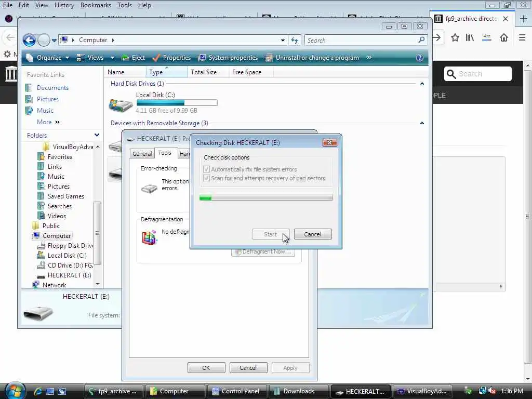The image size is (532, 399).
Task: Open Firefox Help menu
Action: pos(144,5)
